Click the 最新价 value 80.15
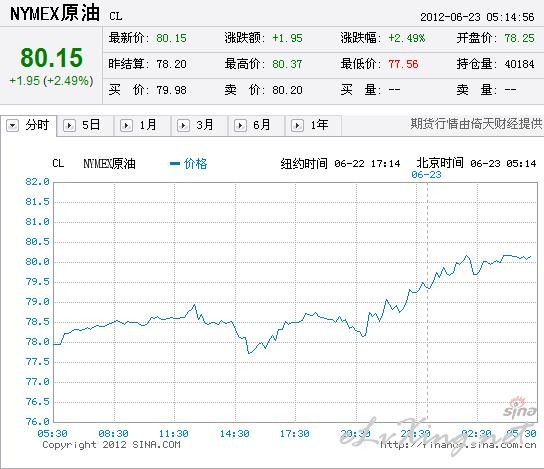 coord(171,38)
